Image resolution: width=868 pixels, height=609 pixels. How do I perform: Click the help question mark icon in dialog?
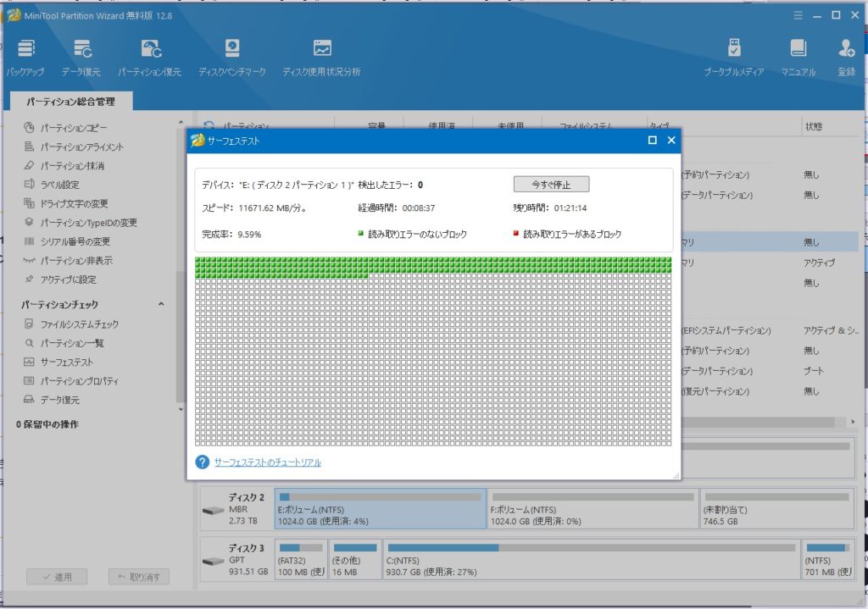202,462
